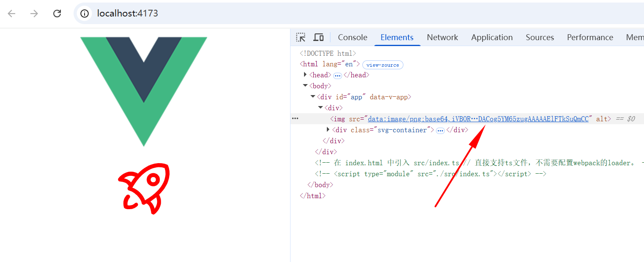Switch to the Sources tab

point(540,37)
